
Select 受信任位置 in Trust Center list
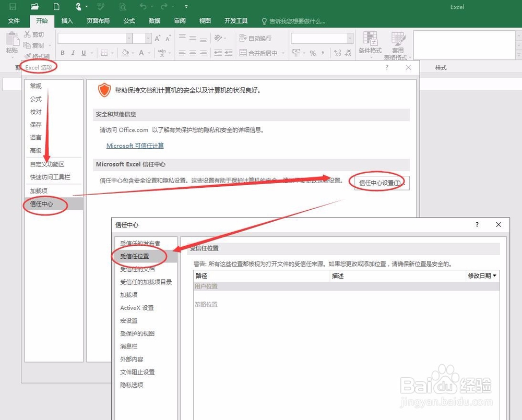coord(146,256)
